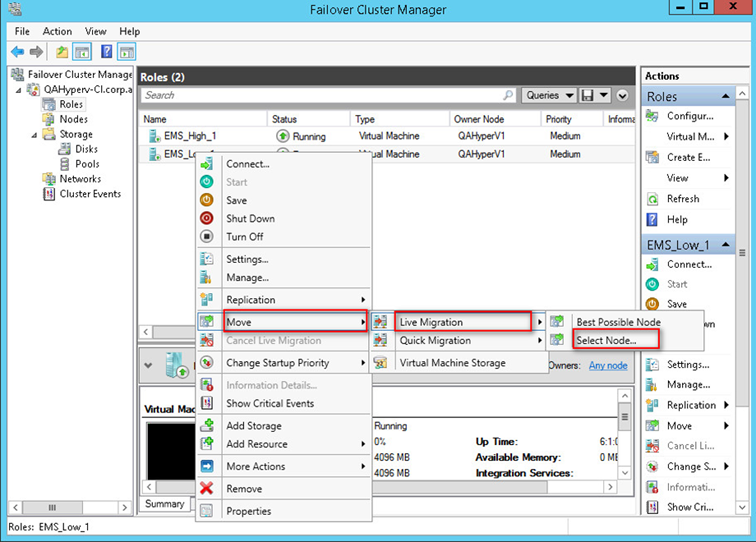Click the Any node link
The width and height of the screenshot is (756, 542).
point(608,365)
